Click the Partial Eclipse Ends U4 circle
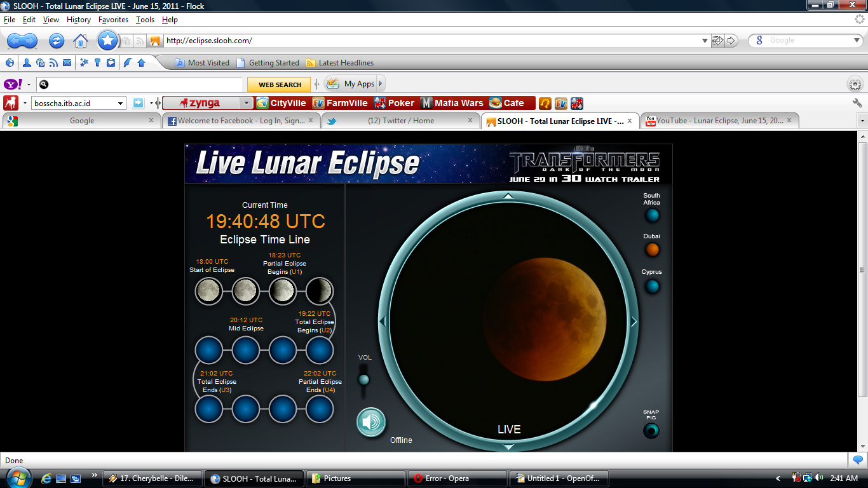 click(x=320, y=409)
